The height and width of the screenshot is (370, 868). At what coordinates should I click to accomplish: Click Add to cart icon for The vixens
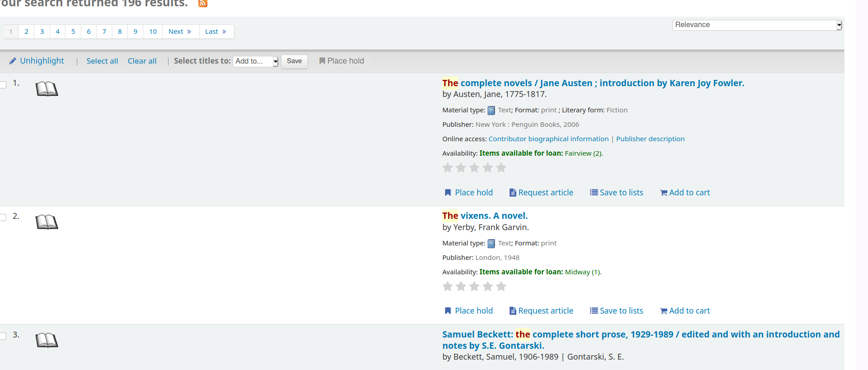click(x=664, y=311)
